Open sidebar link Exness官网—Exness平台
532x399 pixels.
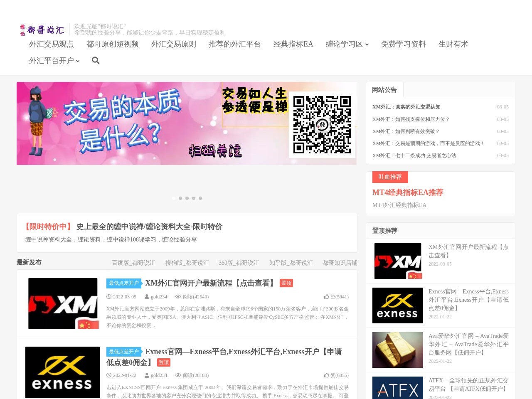(x=468, y=300)
